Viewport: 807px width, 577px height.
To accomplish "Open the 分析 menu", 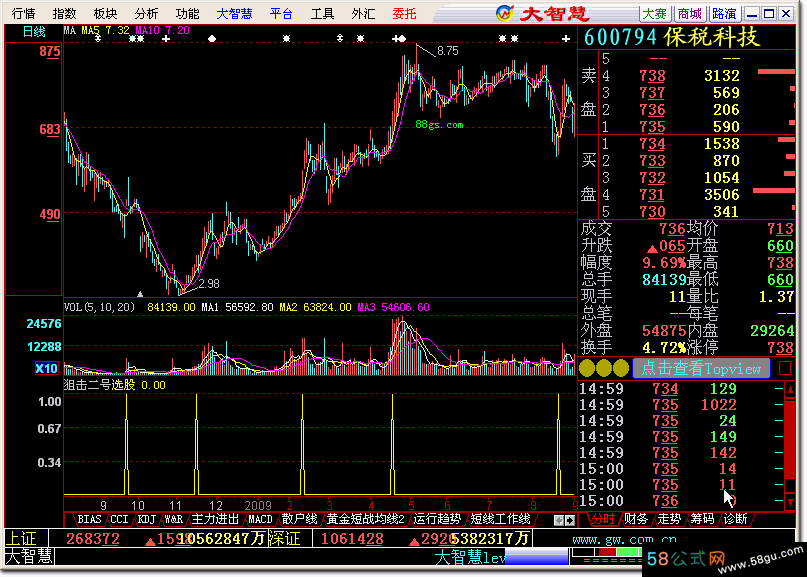I will click(146, 13).
